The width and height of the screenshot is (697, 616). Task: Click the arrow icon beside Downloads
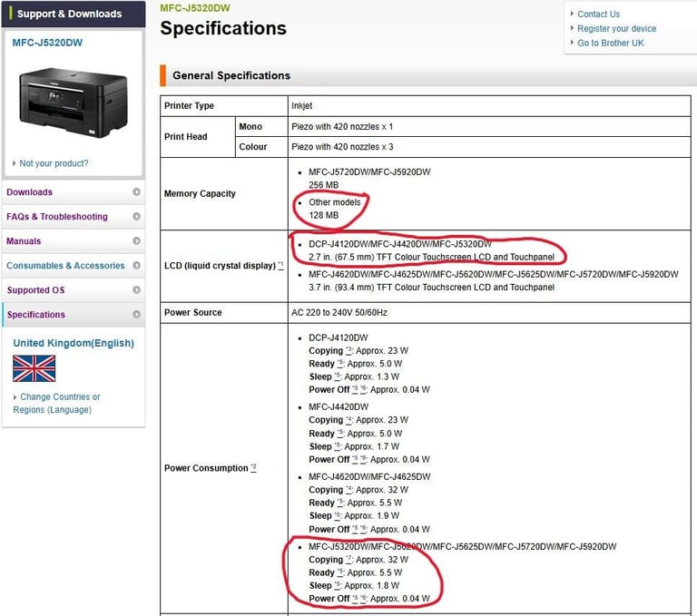coord(136,191)
